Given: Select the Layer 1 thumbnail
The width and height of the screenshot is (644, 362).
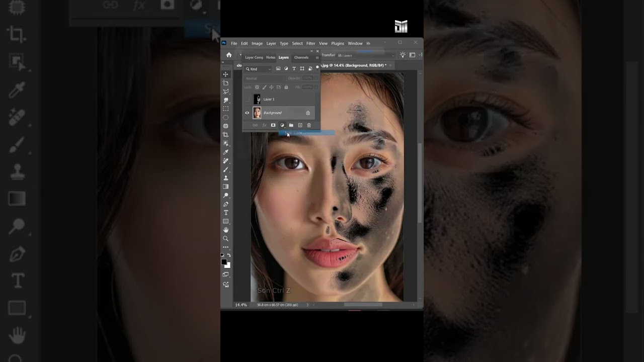Looking at the screenshot, I should [257, 99].
